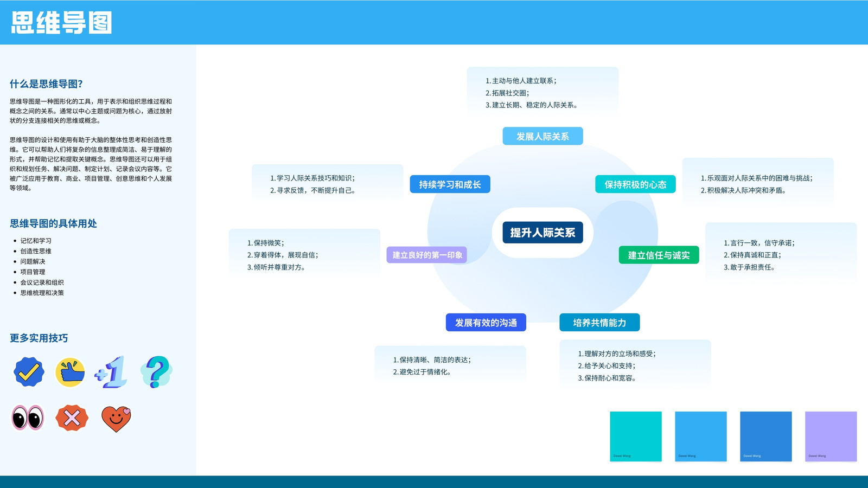
Task: Click the note 敢于承担责任
Action: [x=749, y=267]
